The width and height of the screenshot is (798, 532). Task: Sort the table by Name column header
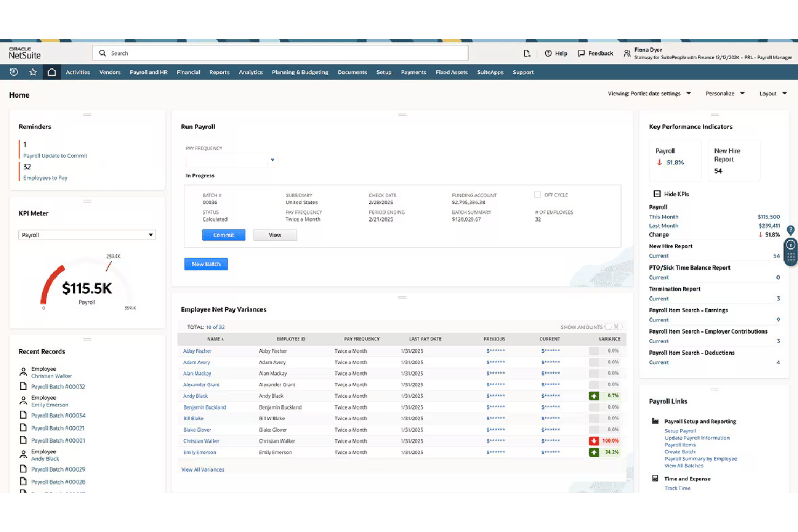click(x=215, y=339)
